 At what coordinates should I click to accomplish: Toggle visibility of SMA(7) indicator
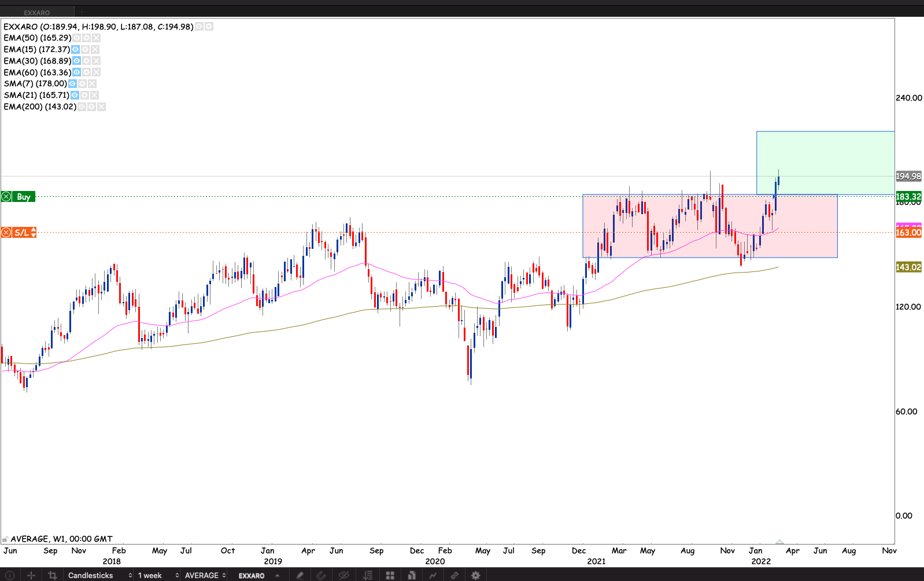click(x=72, y=83)
